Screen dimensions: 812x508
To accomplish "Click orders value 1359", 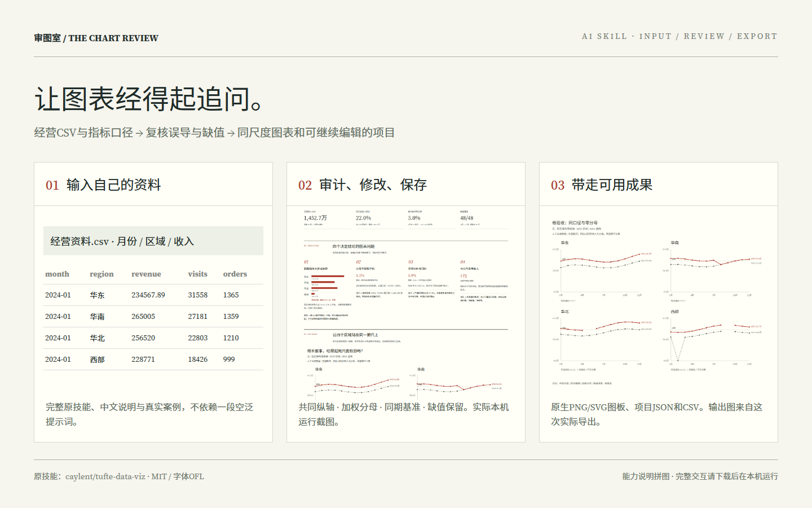I will 231,317.
